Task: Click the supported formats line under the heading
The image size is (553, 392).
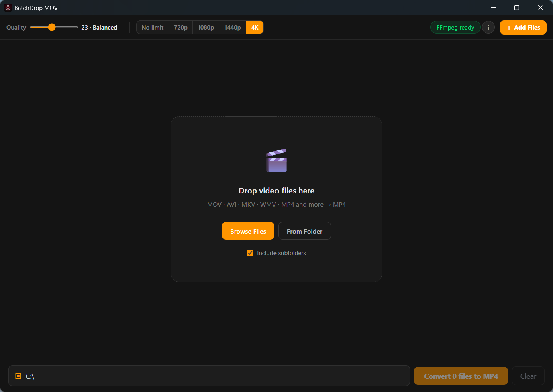Action: 276,205
